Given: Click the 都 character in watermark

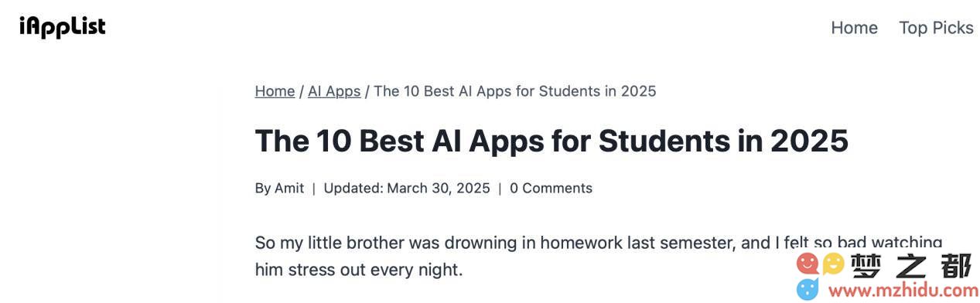Looking at the screenshot, I should 957,265.
